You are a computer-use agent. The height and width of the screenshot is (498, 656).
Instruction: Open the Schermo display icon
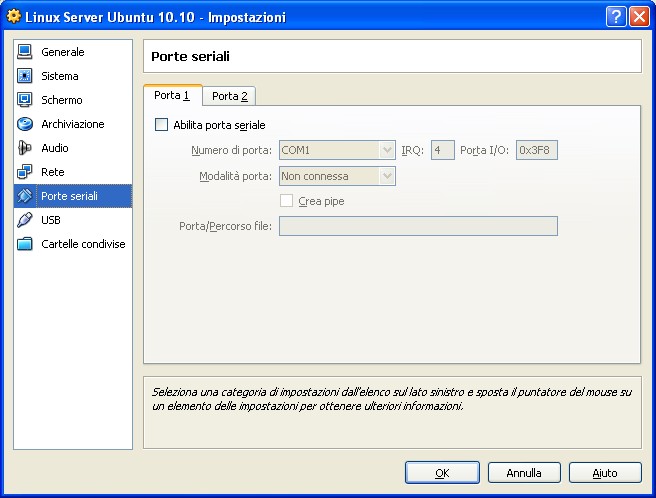coord(25,100)
